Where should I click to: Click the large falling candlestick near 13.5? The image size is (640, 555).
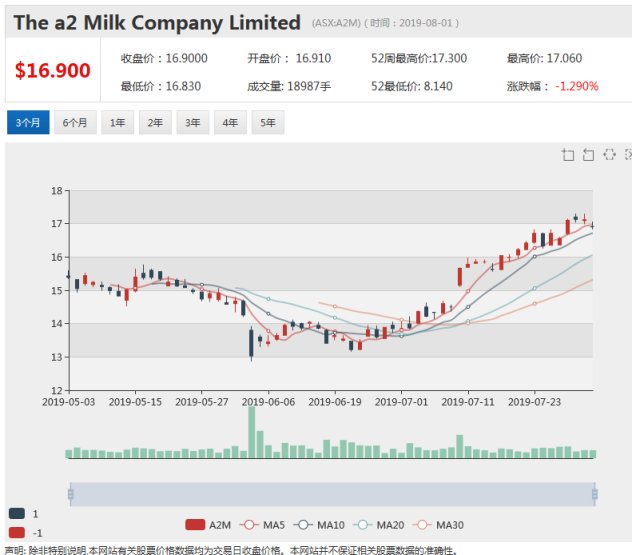click(251, 344)
